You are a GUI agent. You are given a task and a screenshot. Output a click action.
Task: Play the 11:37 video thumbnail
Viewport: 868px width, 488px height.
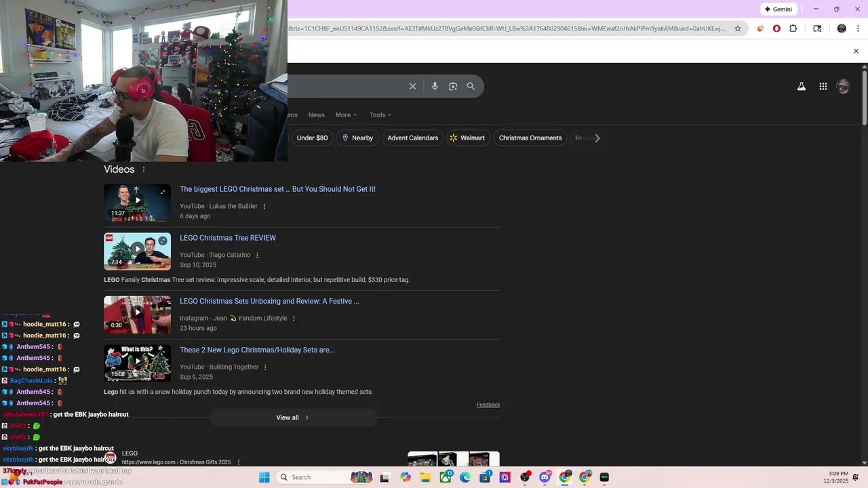coord(137,203)
